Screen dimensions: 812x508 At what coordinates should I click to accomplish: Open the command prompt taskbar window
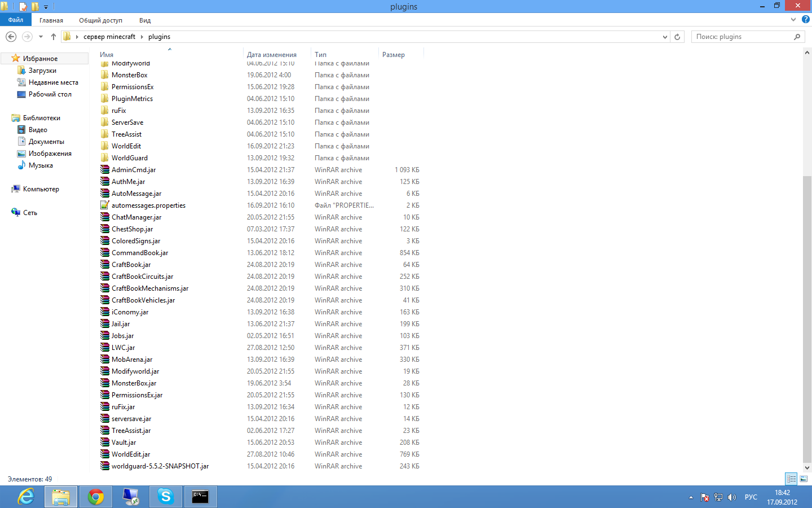(200, 497)
